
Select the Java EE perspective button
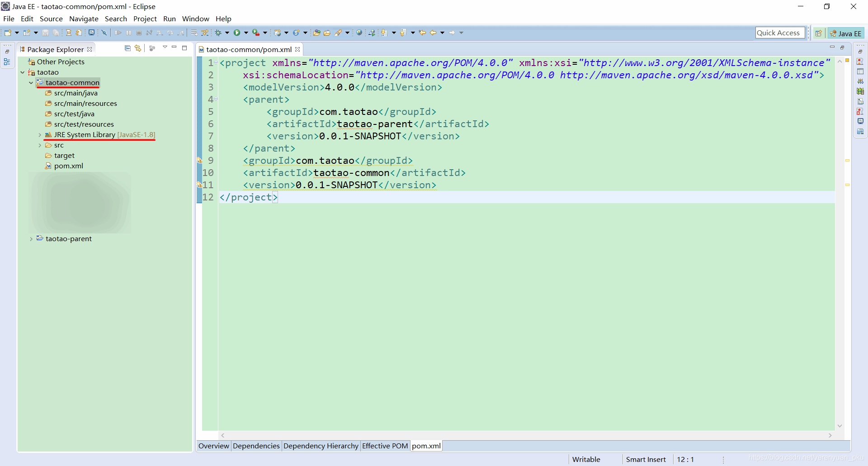[x=846, y=33]
